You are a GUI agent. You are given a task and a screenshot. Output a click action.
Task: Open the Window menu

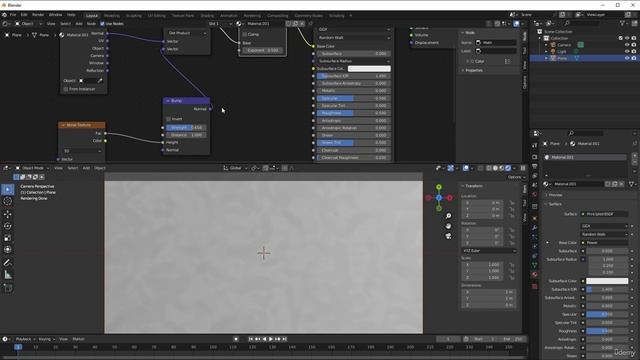(56, 15)
